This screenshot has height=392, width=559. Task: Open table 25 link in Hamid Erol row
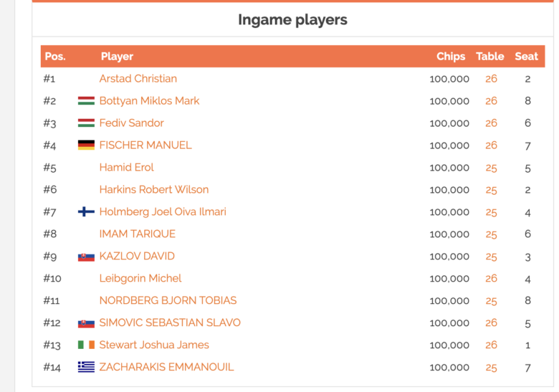point(491,168)
